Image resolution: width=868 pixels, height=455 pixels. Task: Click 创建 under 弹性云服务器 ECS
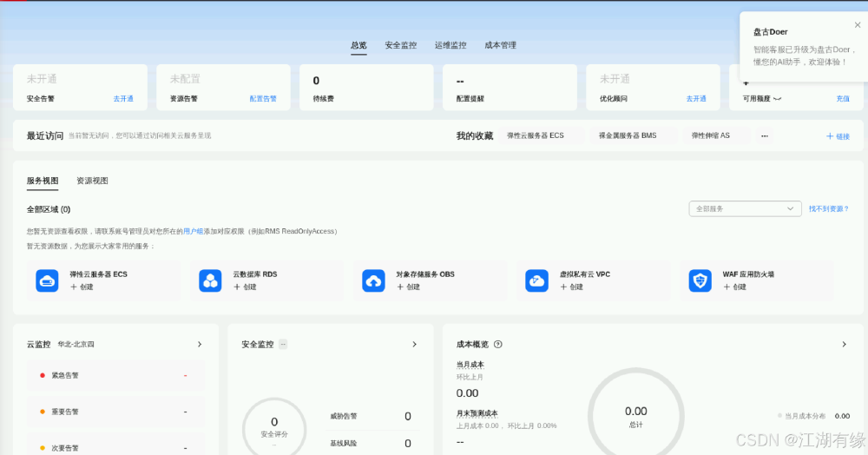82,287
